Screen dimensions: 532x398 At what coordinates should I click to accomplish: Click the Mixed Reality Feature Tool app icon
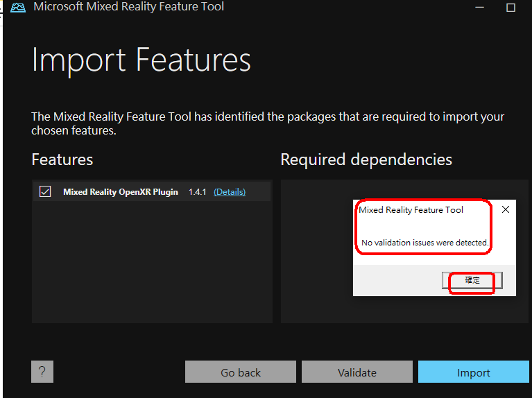(x=18, y=7)
